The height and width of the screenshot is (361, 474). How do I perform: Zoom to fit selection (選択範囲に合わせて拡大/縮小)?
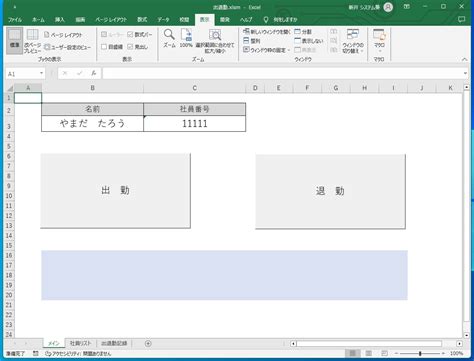click(x=215, y=41)
